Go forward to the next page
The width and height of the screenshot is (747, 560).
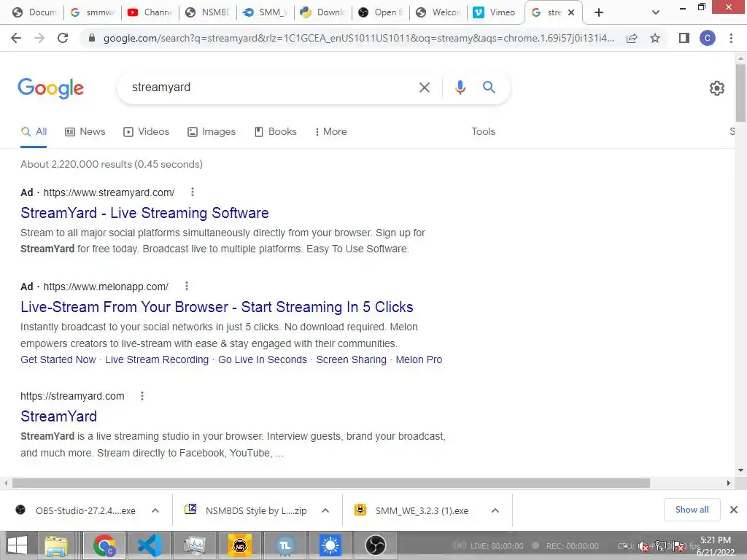(39, 38)
